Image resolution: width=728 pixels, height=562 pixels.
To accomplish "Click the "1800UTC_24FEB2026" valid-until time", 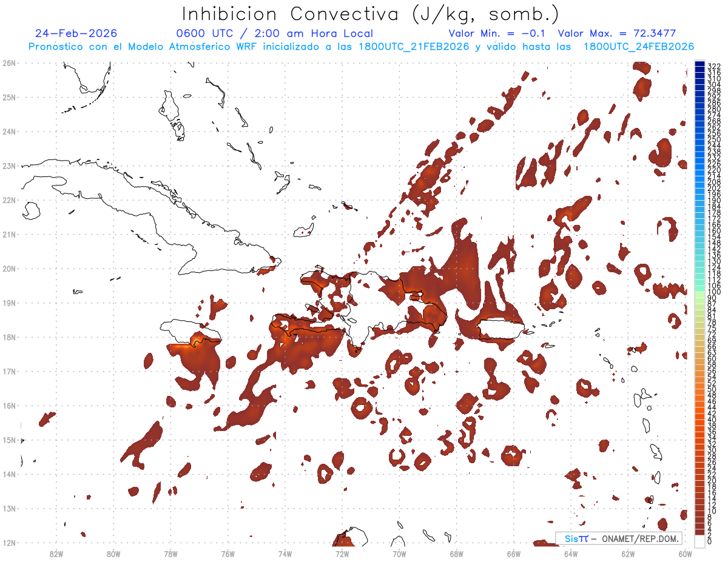I will tap(639, 47).
